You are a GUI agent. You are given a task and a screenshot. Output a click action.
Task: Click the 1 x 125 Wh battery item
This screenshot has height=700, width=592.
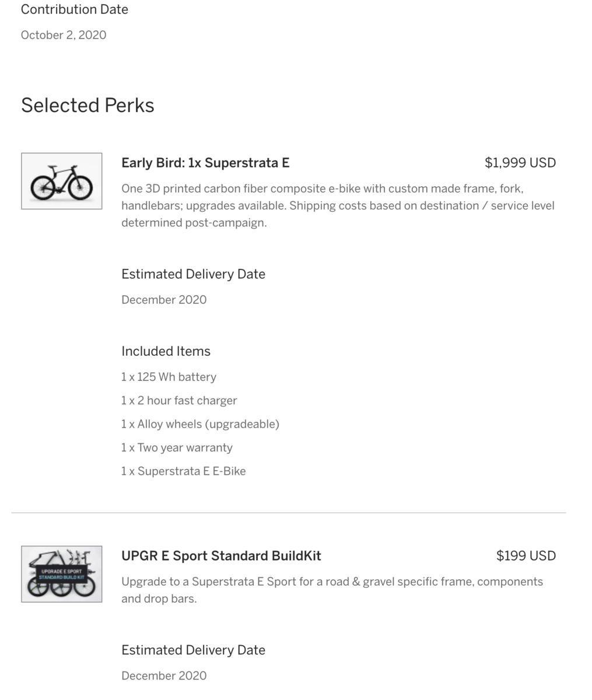tap(169, 377)
